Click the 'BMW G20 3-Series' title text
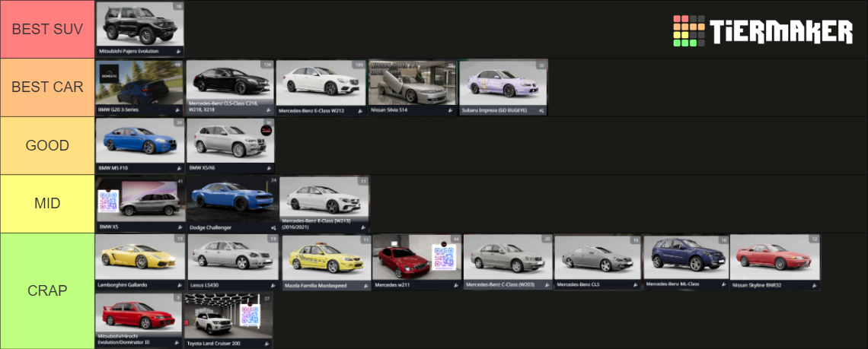868x349 pixels. click(x=119, y=110)
